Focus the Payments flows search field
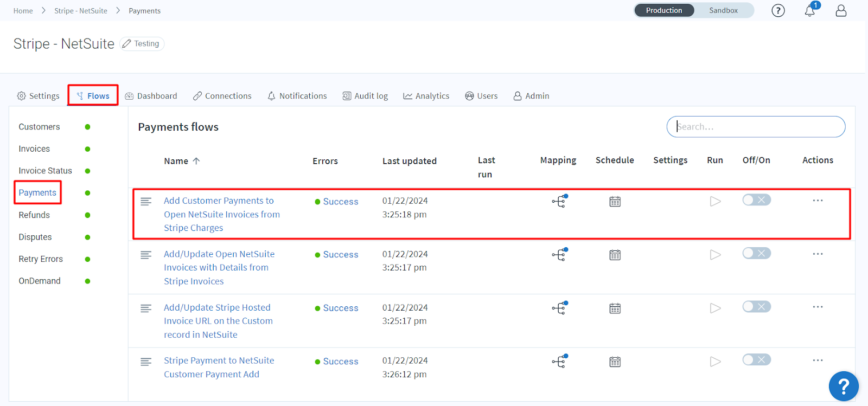 click(756, 127)
